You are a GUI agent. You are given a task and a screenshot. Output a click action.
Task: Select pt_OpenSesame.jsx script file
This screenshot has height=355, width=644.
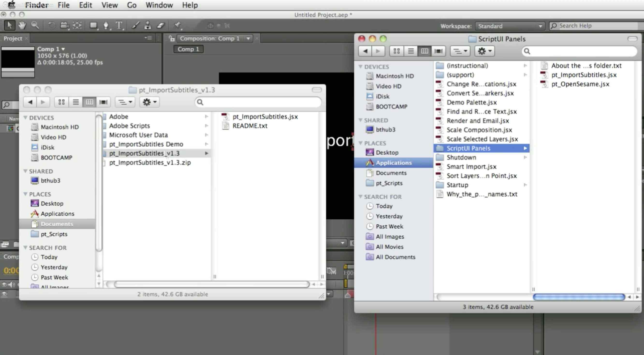click(575, 84)
